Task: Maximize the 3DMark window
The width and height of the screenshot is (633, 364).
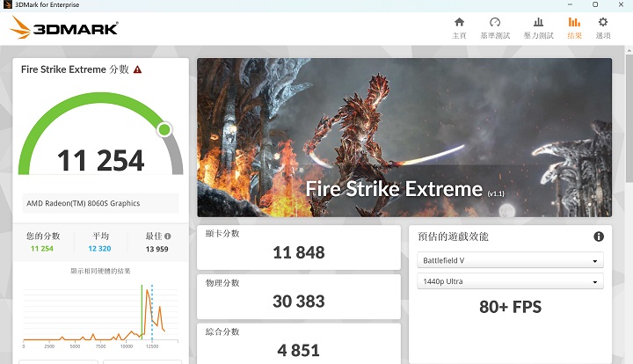Action: [x=595, y=4]
